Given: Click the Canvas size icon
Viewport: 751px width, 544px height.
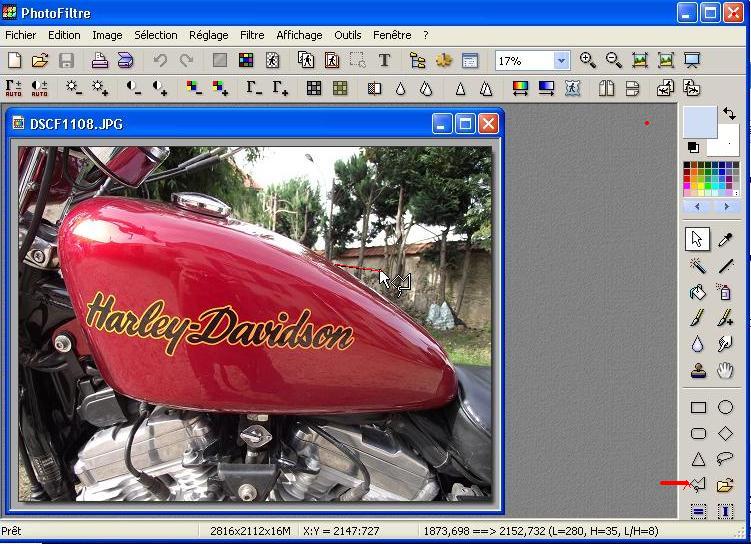Looking at the screenshot, I should coord(331,60).
